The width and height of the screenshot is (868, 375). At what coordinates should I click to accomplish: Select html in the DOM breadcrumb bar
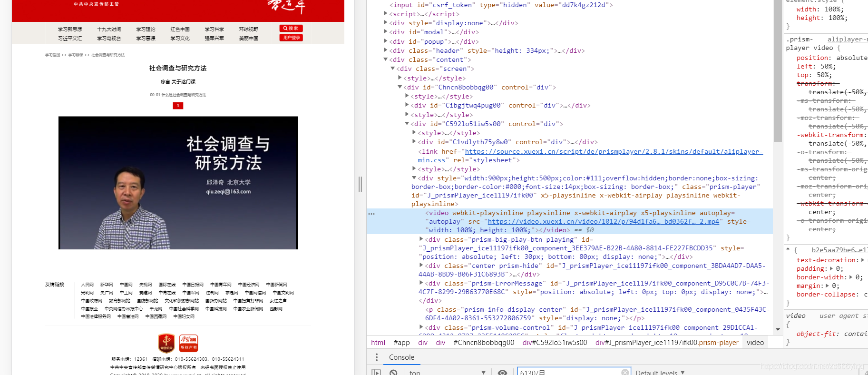(x=378, y=343)
